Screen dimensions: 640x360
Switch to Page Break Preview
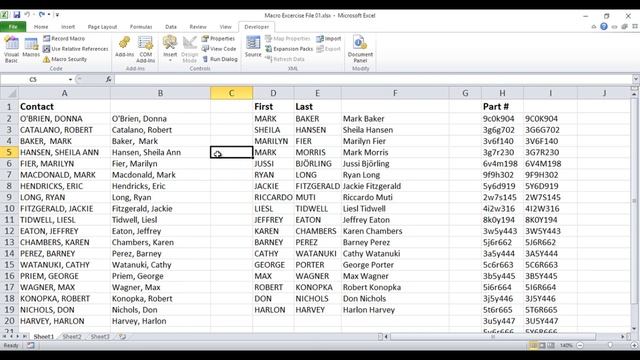pyautogui.click(x=551, y=346)
